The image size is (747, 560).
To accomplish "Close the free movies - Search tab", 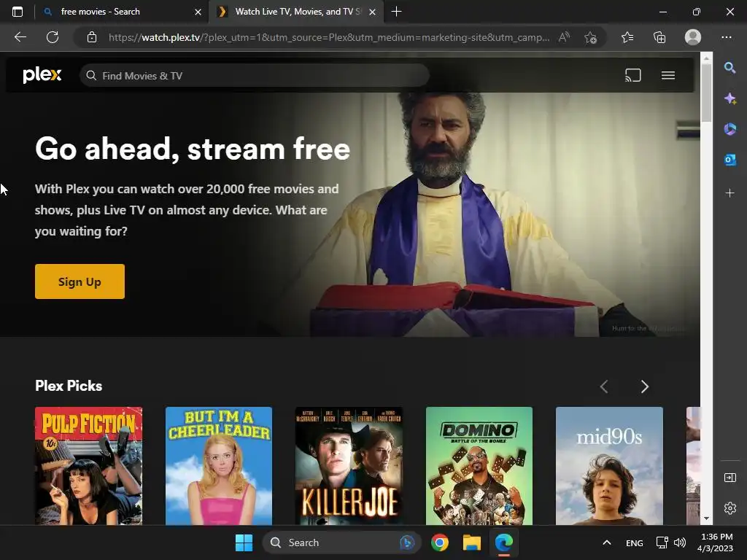I will point(198,12).
